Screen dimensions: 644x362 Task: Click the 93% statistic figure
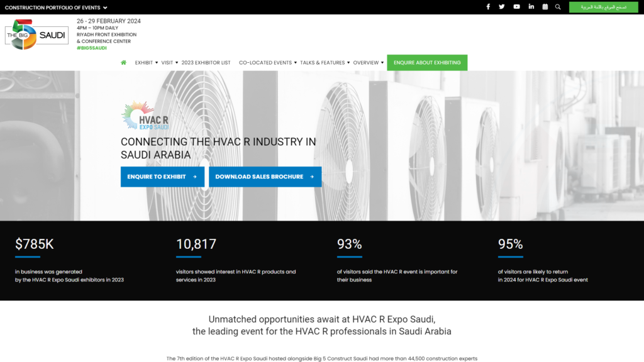click(349, 244)
